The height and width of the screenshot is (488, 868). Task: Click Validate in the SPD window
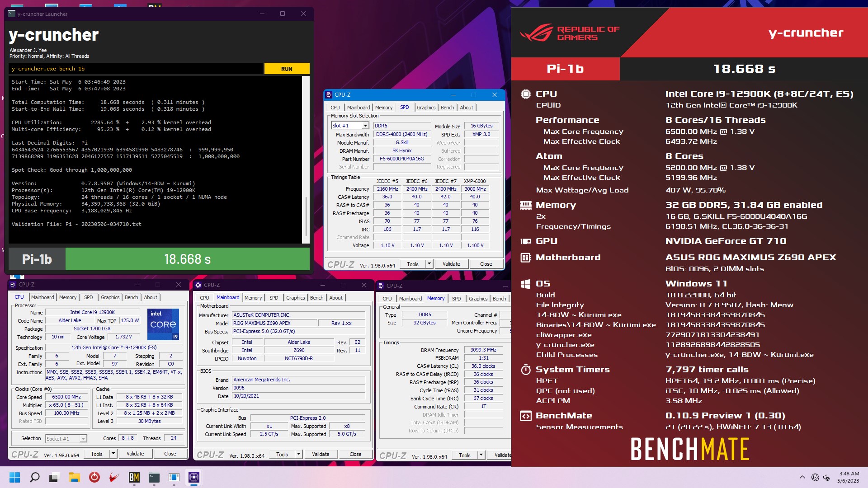click(451, 264)
